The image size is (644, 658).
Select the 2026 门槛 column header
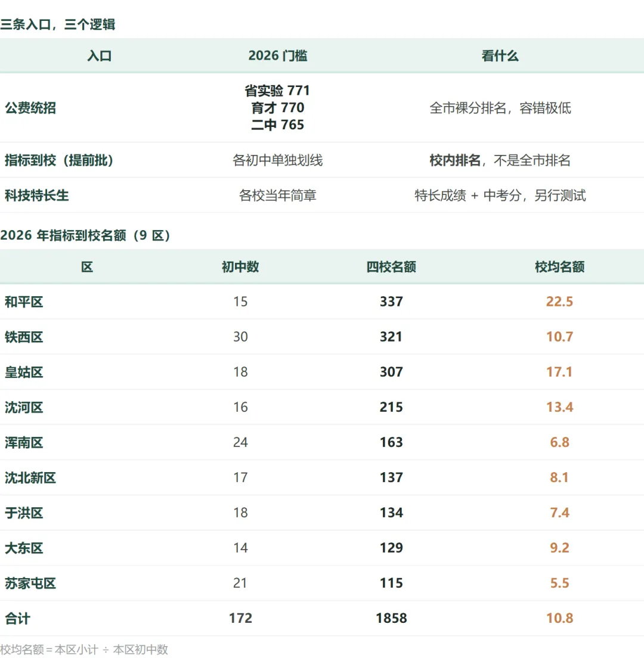pos(277,56)
